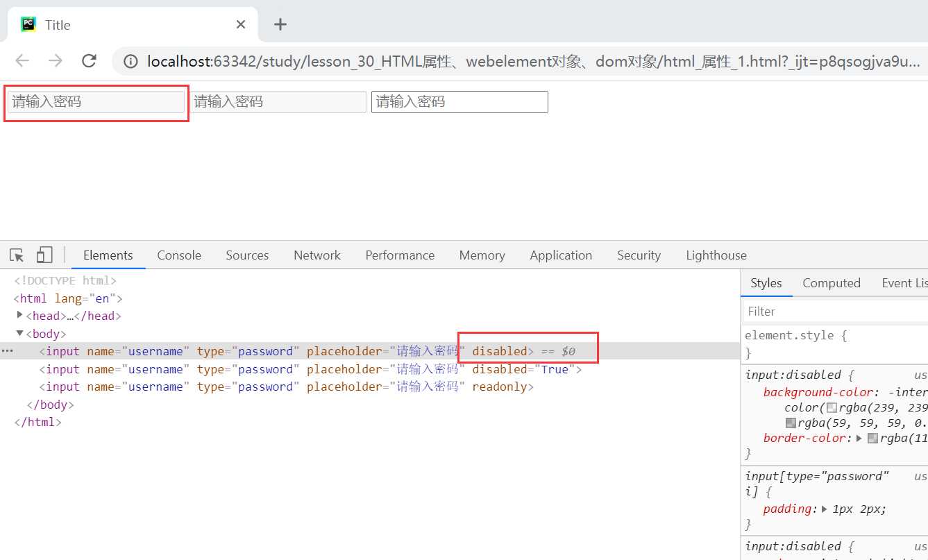This screenshot has width=928, height=560.
Task: Switch to the Elements tab
Action: coord(108,255)
